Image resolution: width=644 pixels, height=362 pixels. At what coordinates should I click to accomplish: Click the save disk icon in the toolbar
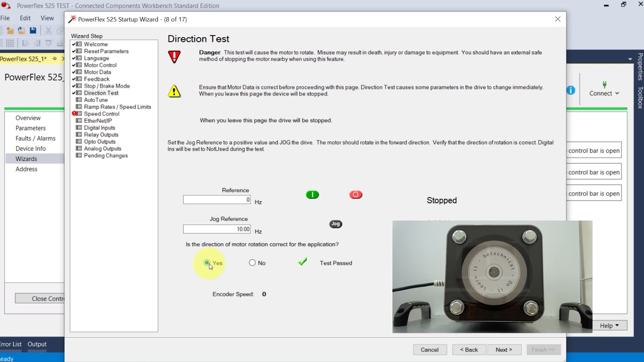pyautogui.click(x=33, y=31)
